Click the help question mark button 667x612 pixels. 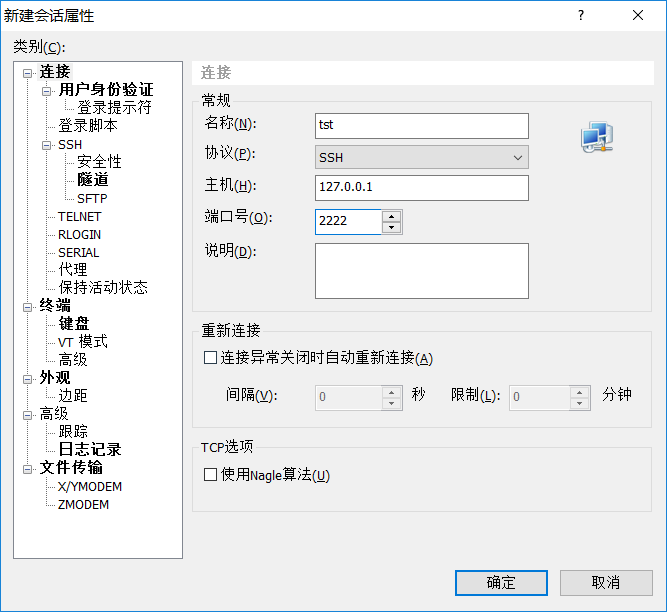[x=581, y=16]
